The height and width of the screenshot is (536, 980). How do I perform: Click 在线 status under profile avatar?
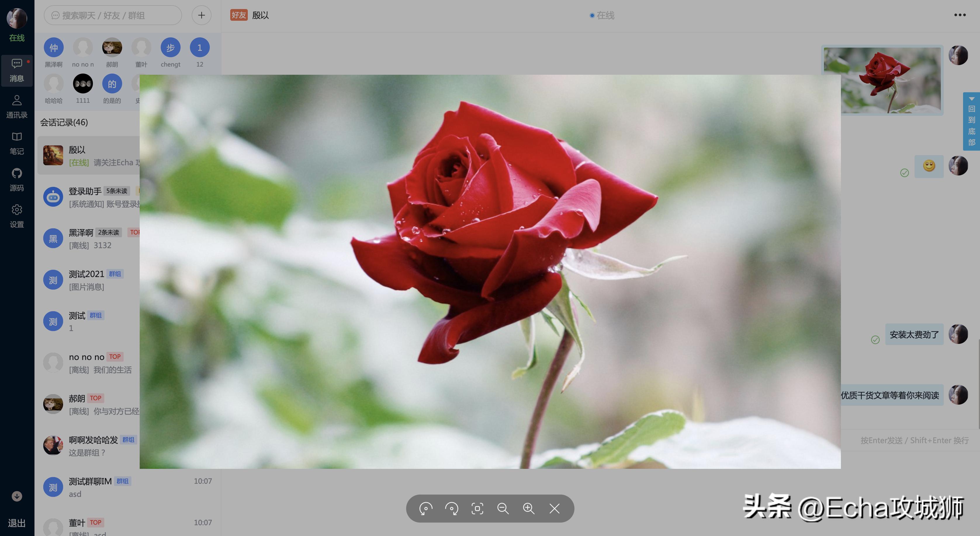click(x=17, y=38)
